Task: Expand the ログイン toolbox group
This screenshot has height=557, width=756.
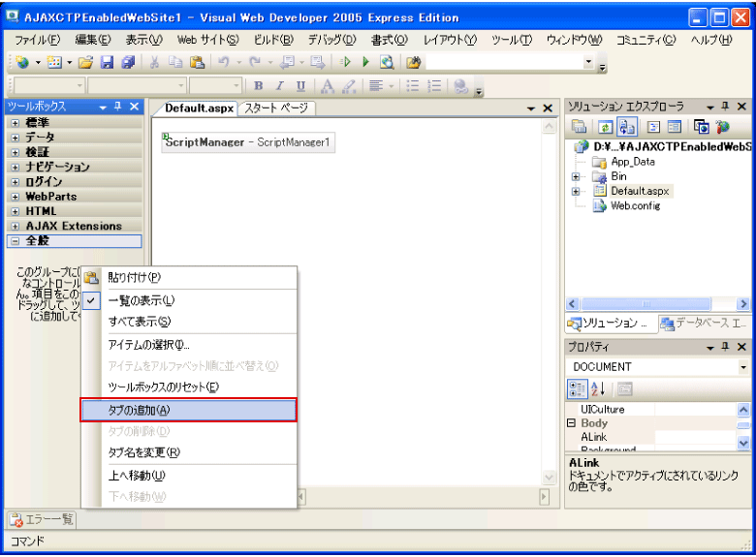Action: [15, 182]
